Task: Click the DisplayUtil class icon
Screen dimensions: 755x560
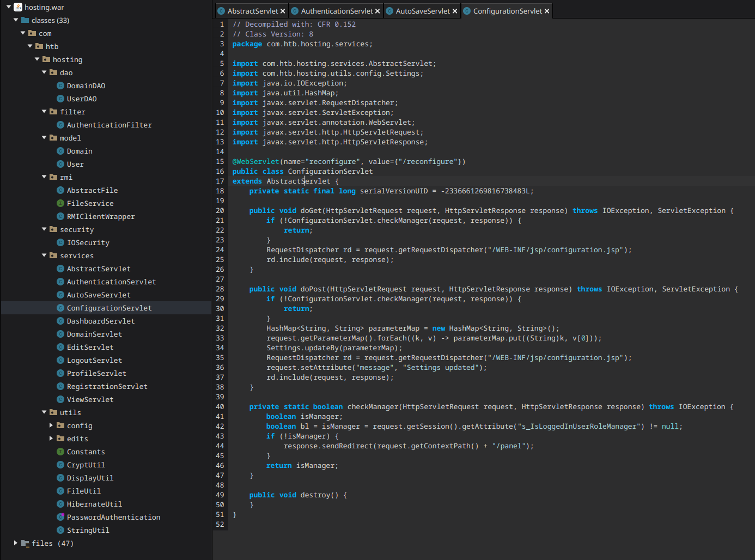Action: (x=60, y=478)
